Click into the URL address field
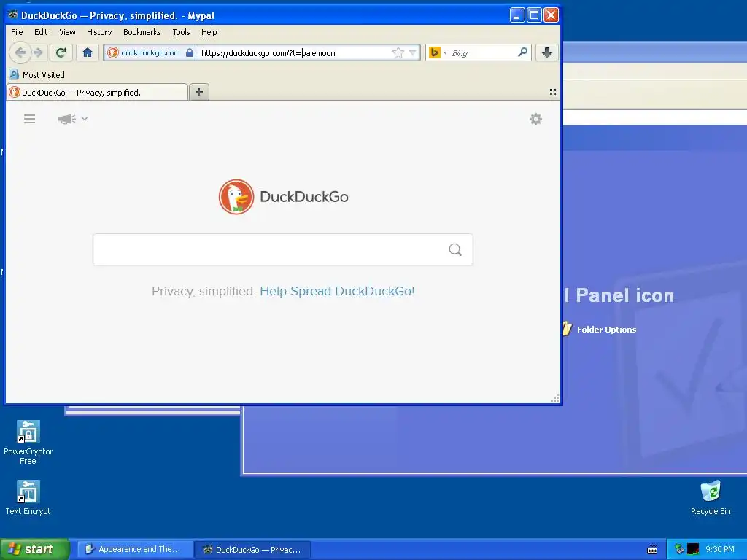747x560 pixels. tap(295, 52)
